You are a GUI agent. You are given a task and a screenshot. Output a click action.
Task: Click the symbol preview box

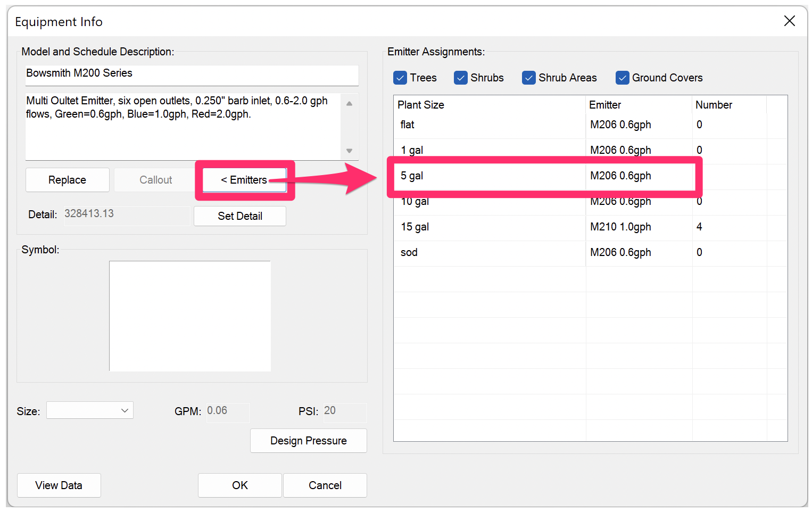190,316
